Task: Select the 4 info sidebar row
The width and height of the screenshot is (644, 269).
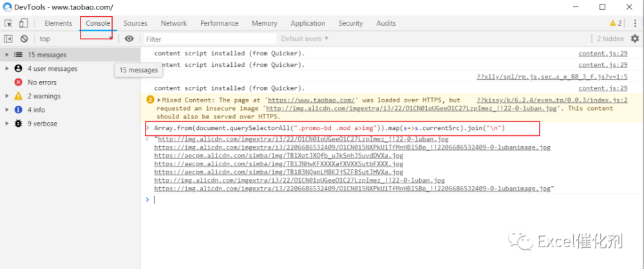Action: (70, 109)
